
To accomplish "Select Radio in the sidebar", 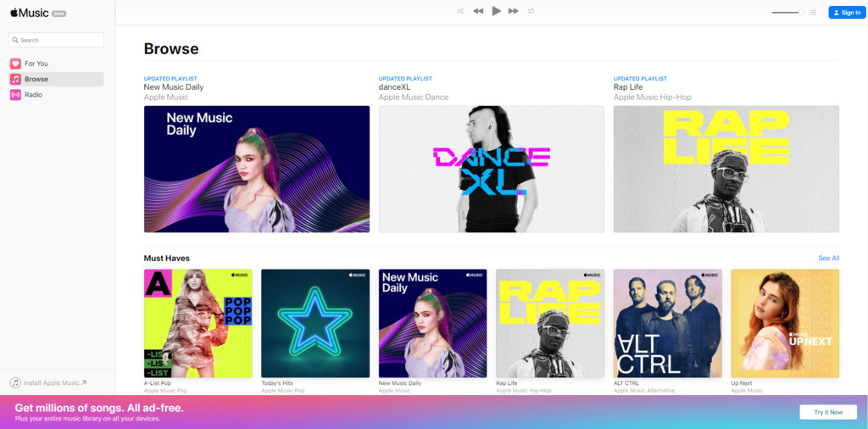I will [x=33, y=95].
